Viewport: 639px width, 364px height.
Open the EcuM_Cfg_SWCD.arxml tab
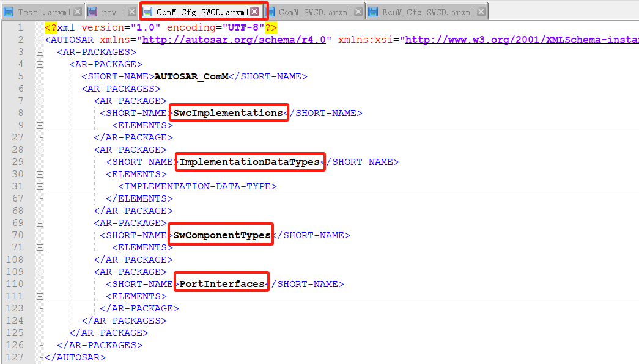pos(428,12)
